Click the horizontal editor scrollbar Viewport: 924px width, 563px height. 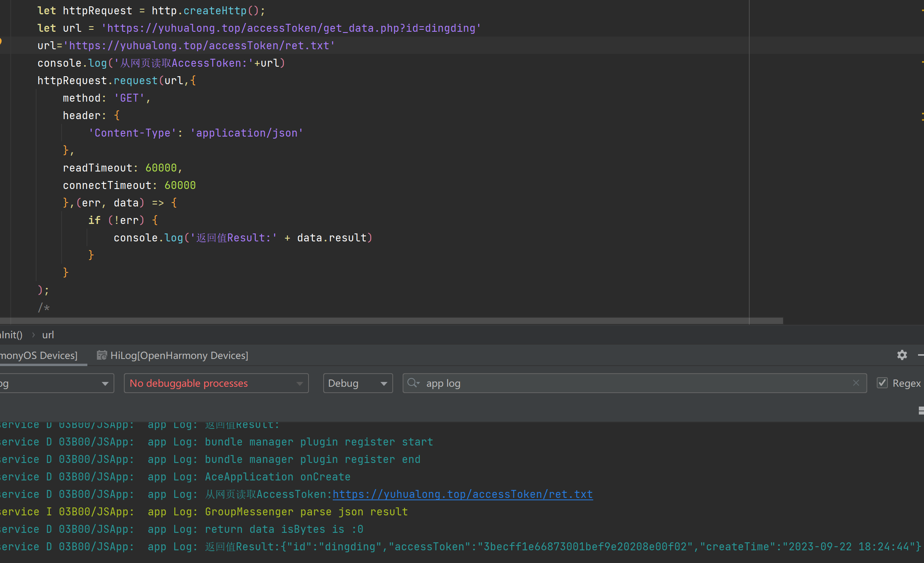(392, 320)
